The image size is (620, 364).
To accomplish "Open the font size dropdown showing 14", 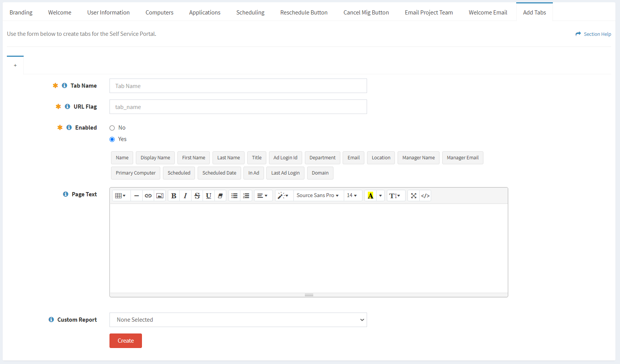I will click(x=352, y=196).
